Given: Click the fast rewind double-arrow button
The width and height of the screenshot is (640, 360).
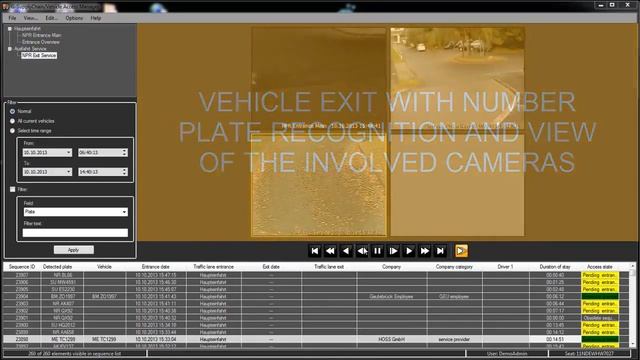Looking at the screenshot, I should click(x=330, y=251).
